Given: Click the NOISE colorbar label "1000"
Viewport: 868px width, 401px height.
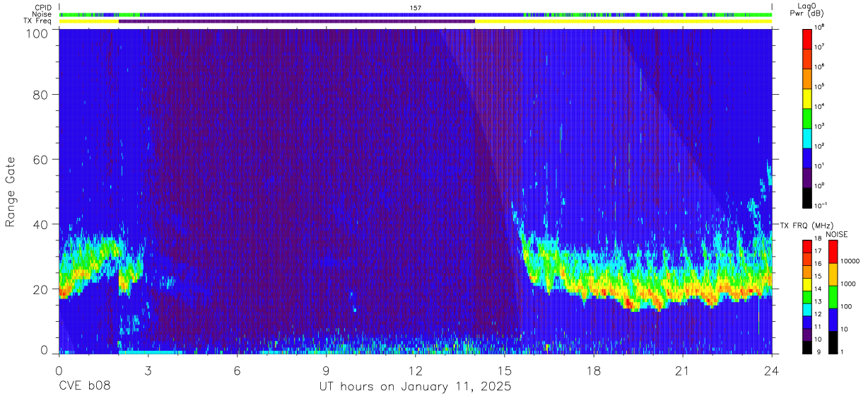Looking at the screenshot, I should pos(848,284).
